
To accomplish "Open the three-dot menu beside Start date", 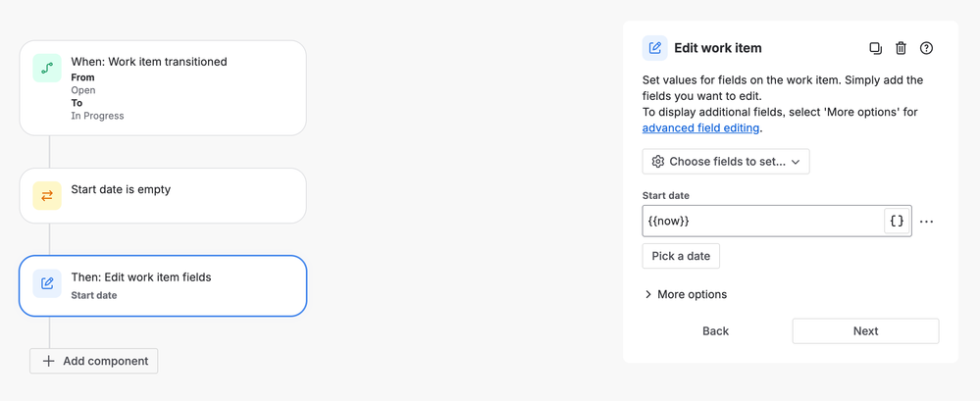I will coord(926,222).
